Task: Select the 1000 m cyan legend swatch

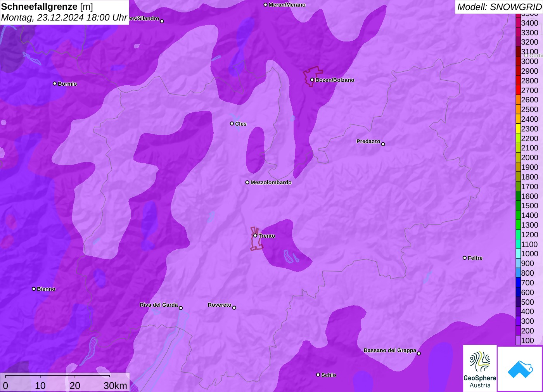Action: point(518,254)
